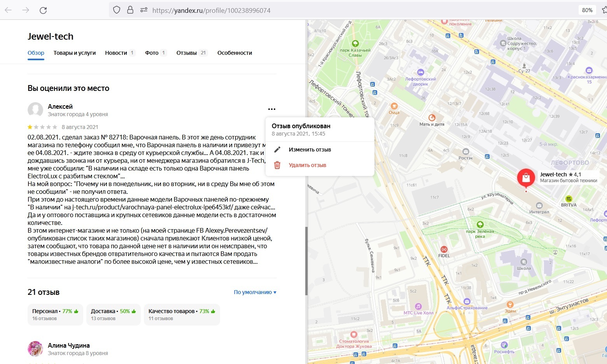Click the АльфаСтрахование marker on map

(467, 301)
